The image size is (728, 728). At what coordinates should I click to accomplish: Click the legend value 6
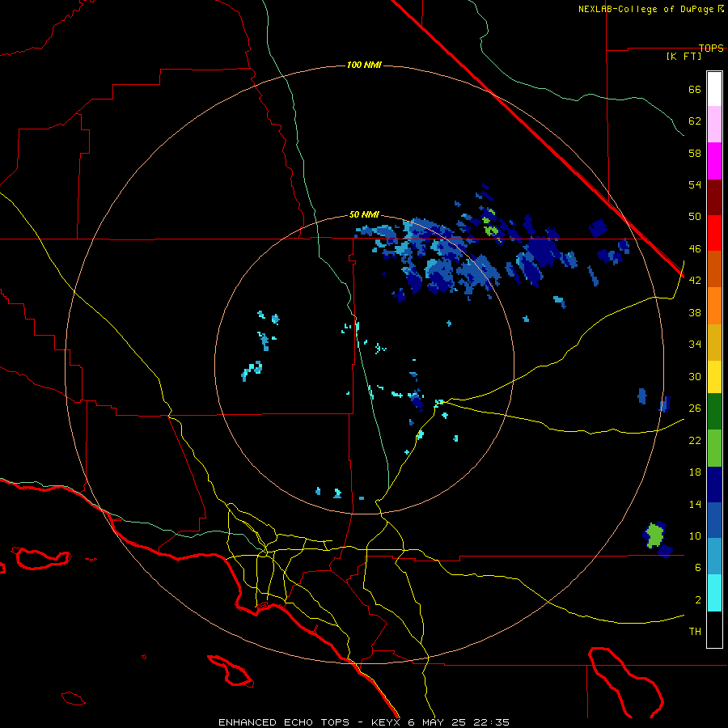(x=698, y=568)
